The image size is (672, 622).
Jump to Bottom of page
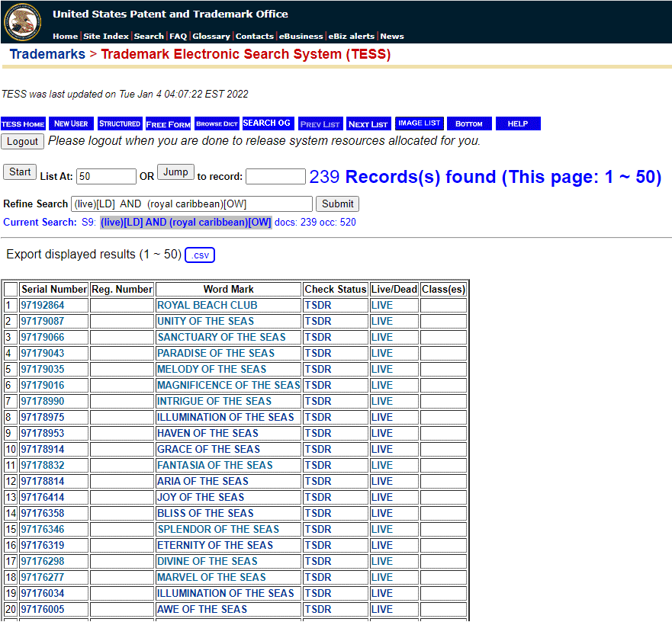point(469,123)
